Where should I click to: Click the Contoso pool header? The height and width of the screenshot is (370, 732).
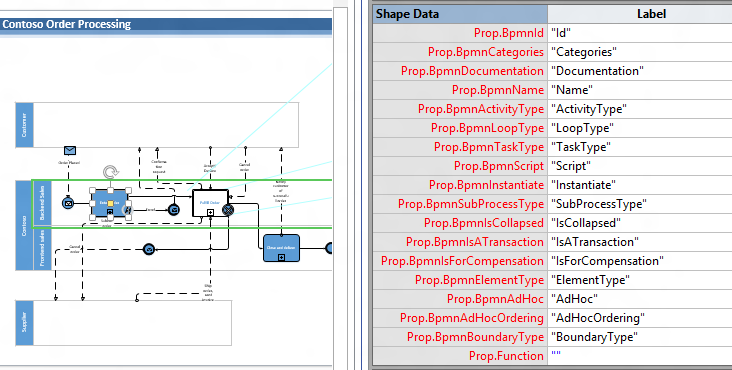pos(24,225)
